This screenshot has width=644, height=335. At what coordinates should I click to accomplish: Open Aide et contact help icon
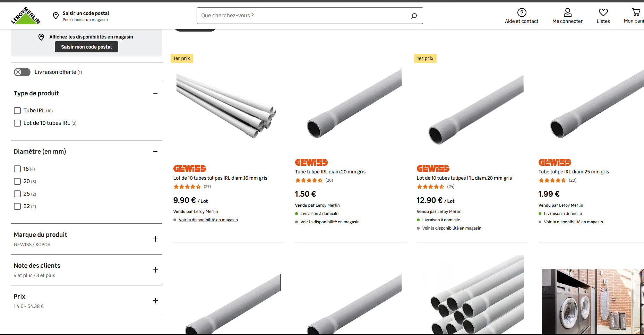click(x=522, y=12)
